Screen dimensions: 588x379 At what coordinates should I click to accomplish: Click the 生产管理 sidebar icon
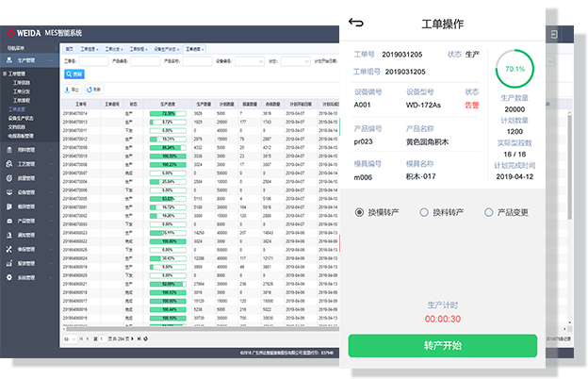click(9, 60)
